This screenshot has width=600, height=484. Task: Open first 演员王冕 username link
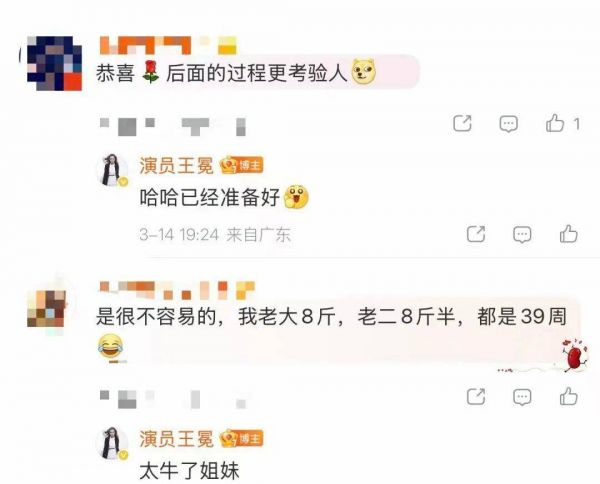176,166
